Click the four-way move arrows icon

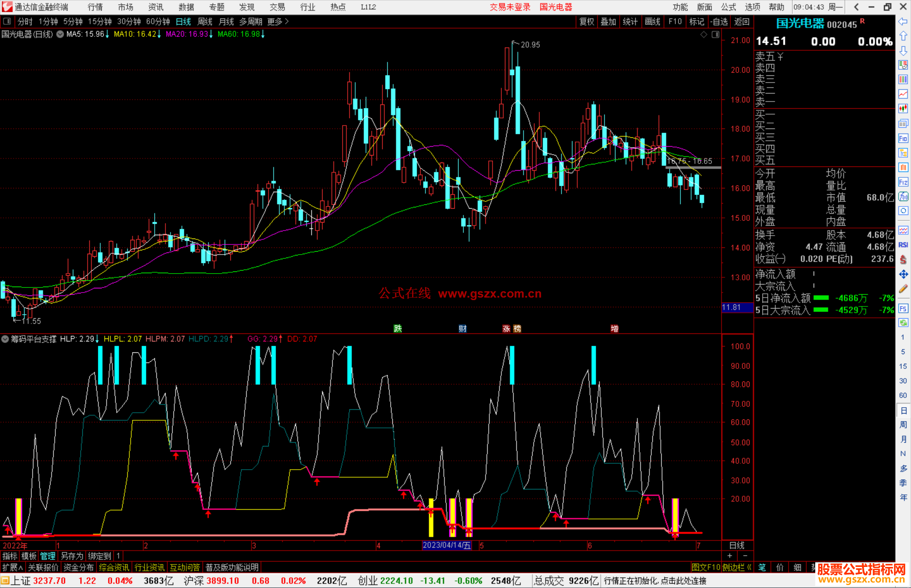(903, 274)
